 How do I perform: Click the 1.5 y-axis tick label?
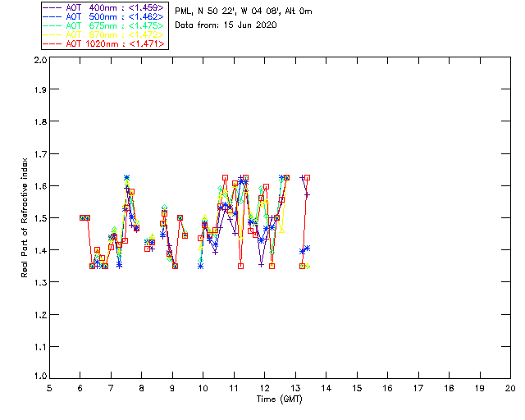(40, 218)
